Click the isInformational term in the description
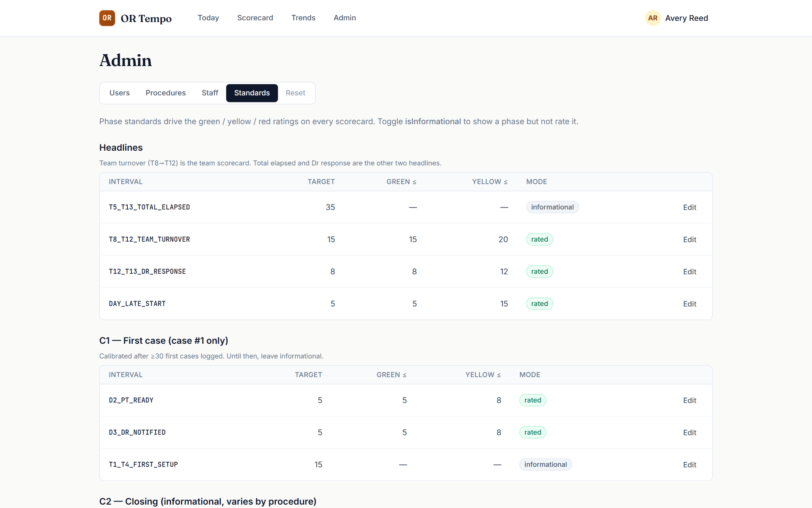Viewport: 812px width, 508px height. click(433, 121)
